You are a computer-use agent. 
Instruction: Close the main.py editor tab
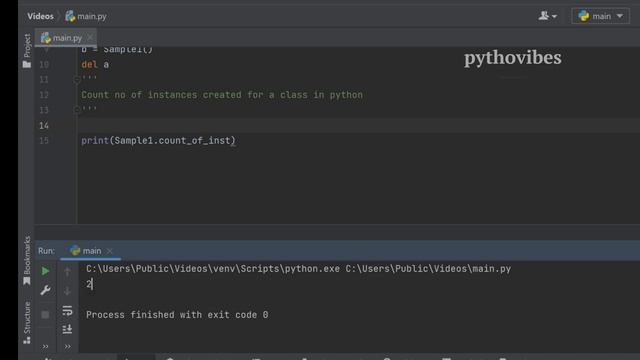point(90,38)
